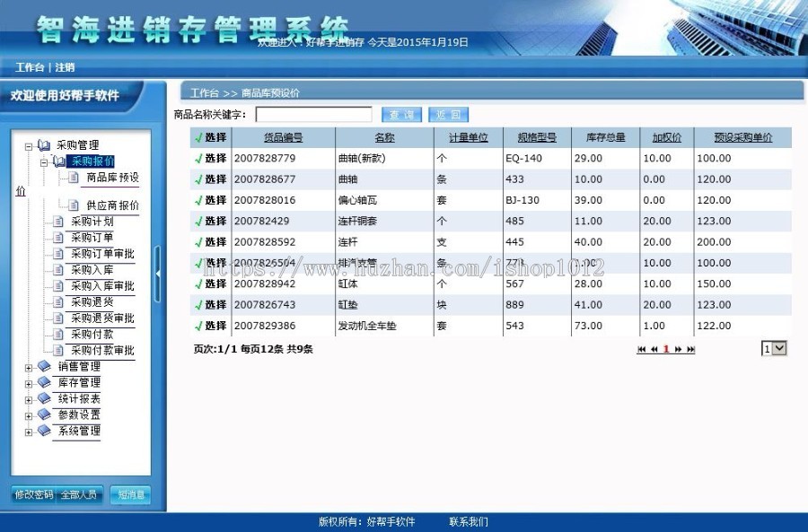808x532 pixels.
Task: Expand the 统计报表 tree node
Action: click(x=29, y=399)
